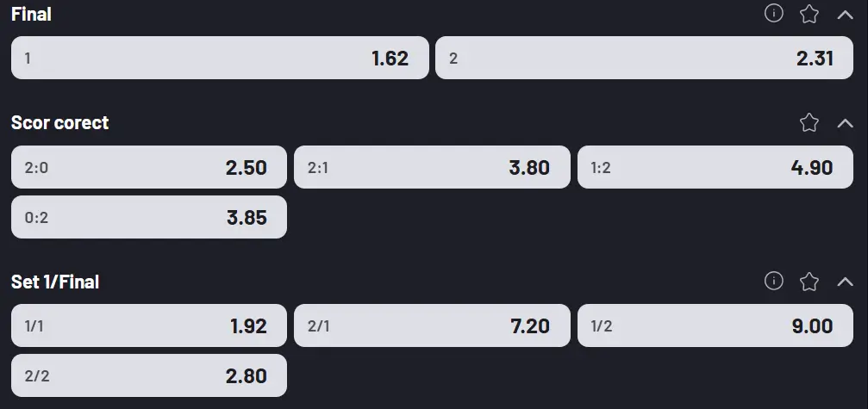Select correct score 2:1 at 3.80
Screen dimensions: 868x409
click(432, 167)
